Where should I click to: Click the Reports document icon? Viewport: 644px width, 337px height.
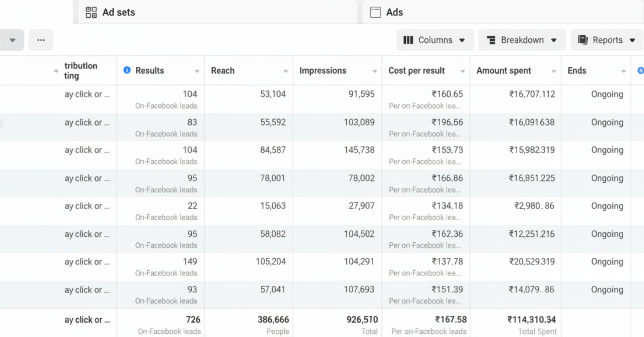(583, 40)
